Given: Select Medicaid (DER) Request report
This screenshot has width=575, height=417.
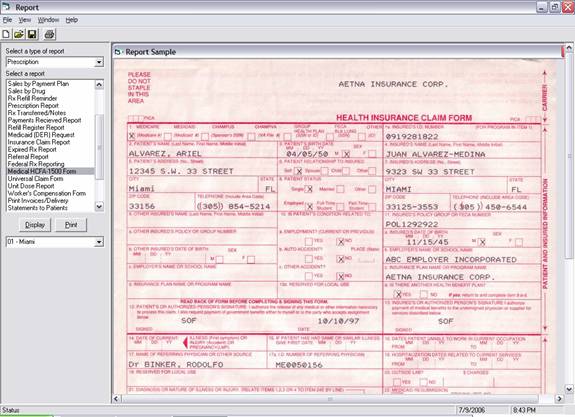Looking at the screenshot, I should pos(41,135).
